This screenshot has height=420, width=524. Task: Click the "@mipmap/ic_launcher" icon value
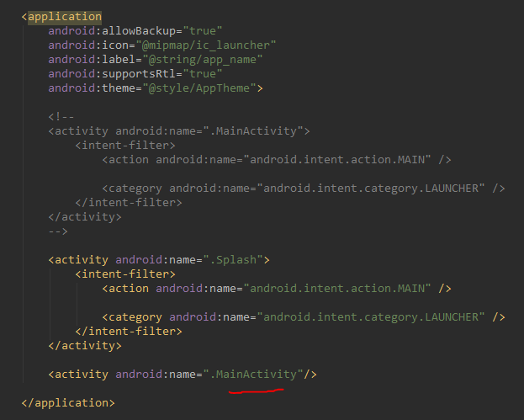pos(206,45)
